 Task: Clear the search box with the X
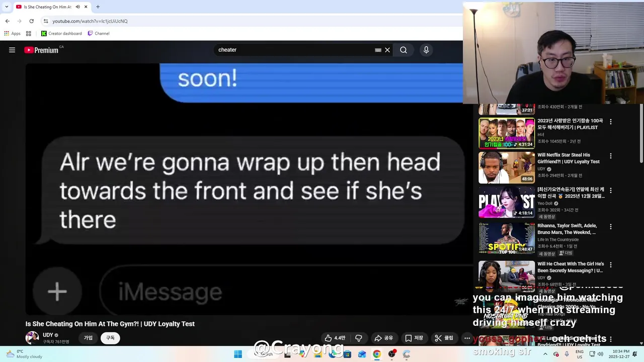(387, 50)
